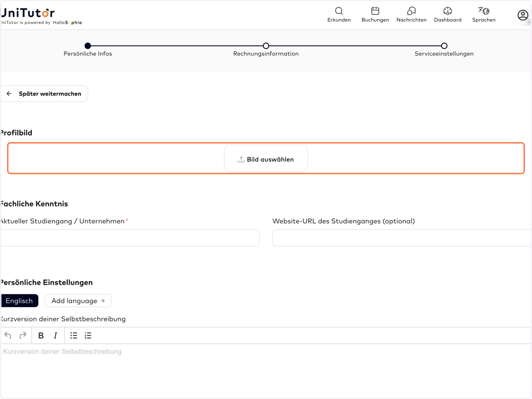The width and height of the screenshot is (532, 399).
Task: Click the Fachliche Kenntnis heading
Action: [34, 204]
